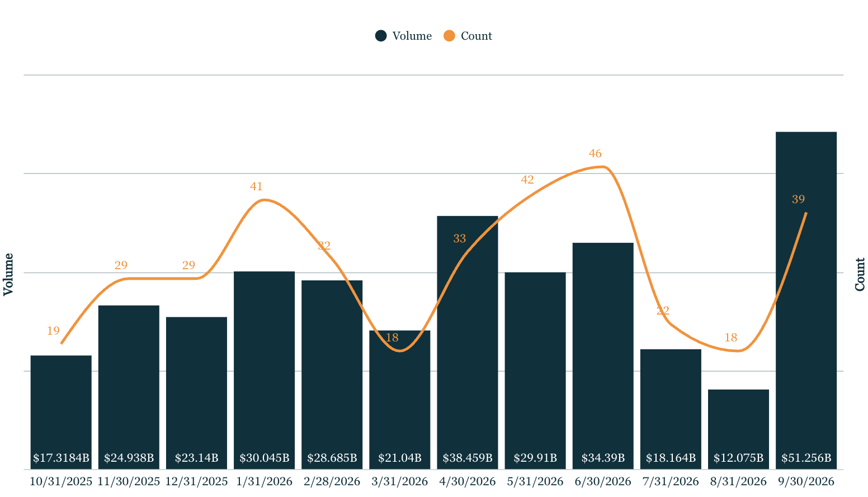Select the count label 39
Viewport: 868px width, 497px height.
[x=798, y=199]
